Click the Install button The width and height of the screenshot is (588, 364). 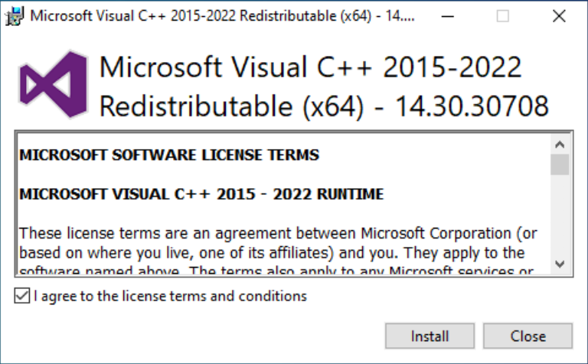point(430,336)
